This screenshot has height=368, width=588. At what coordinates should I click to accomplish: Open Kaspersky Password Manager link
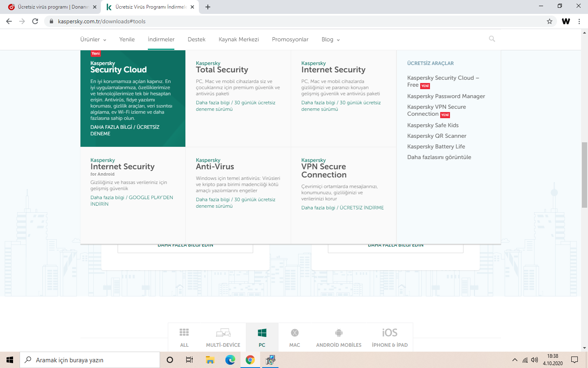(446, 96)
